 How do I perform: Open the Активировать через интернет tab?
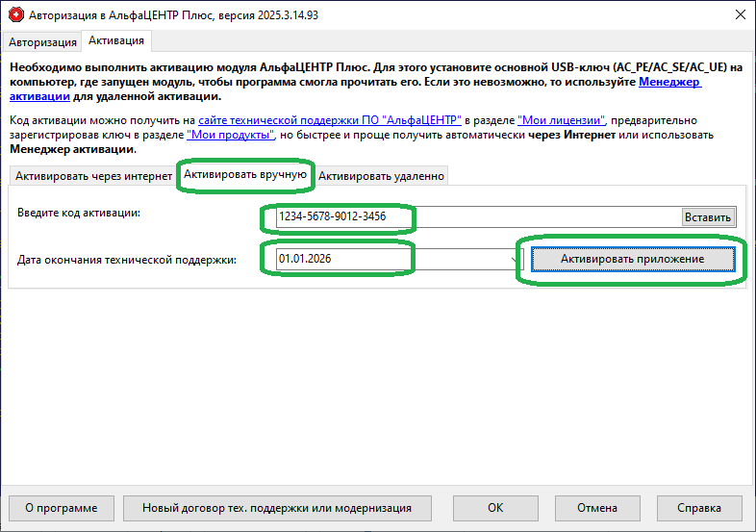click(93, 176)
